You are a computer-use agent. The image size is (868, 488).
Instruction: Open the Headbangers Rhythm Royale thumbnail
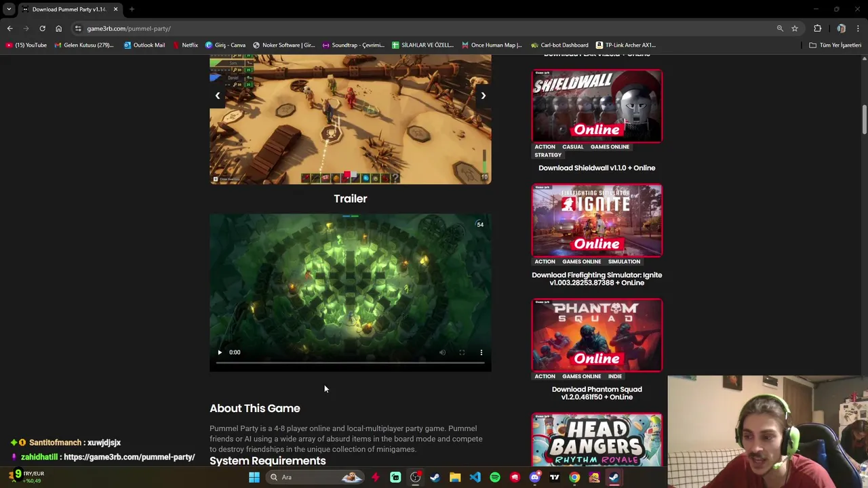click(x=597, y=439)
